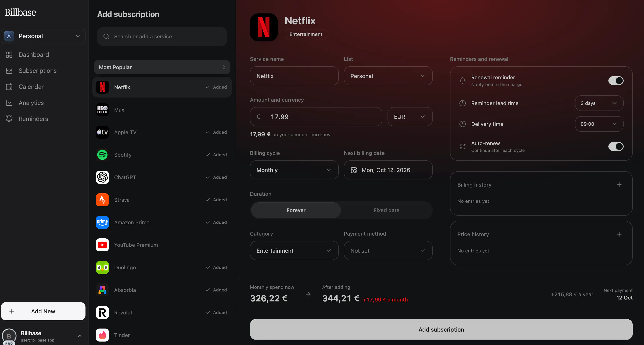Select the Absorbia service icon

tap(102, 290)
